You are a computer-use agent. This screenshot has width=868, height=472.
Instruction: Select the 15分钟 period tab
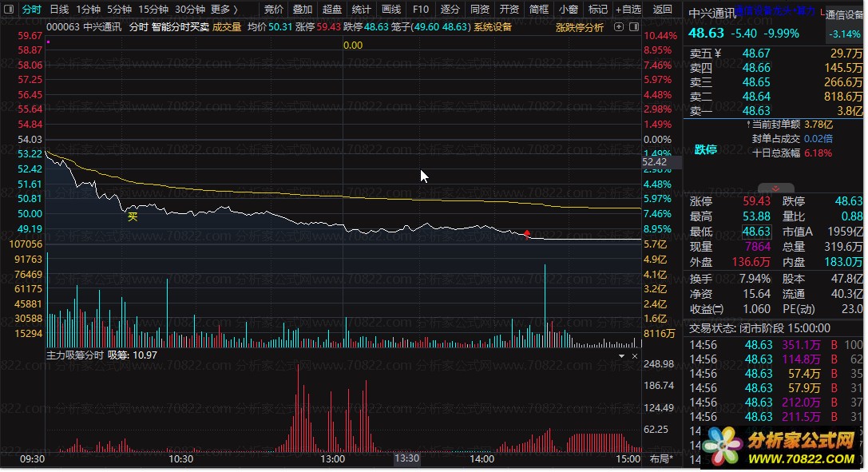[153, 10]
